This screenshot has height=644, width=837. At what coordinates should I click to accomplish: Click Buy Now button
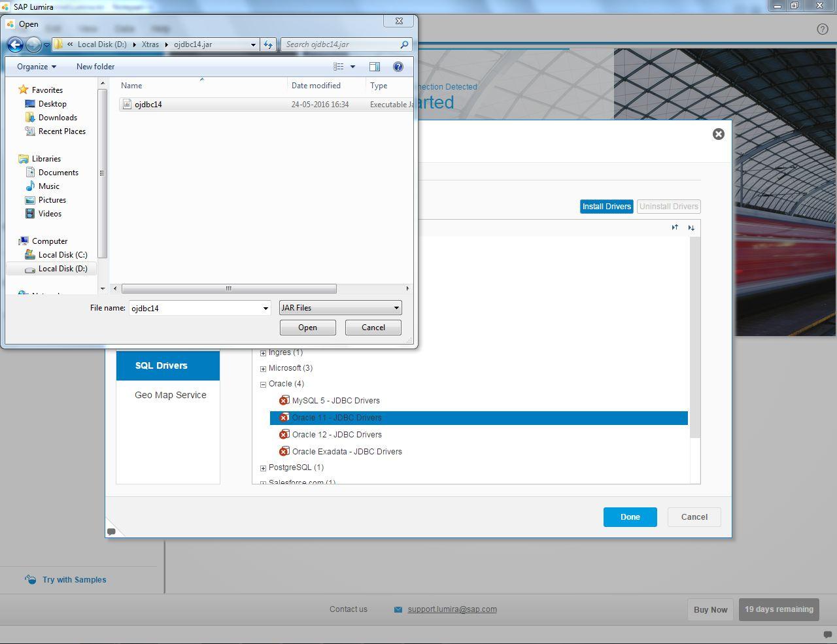pos(711,609)
